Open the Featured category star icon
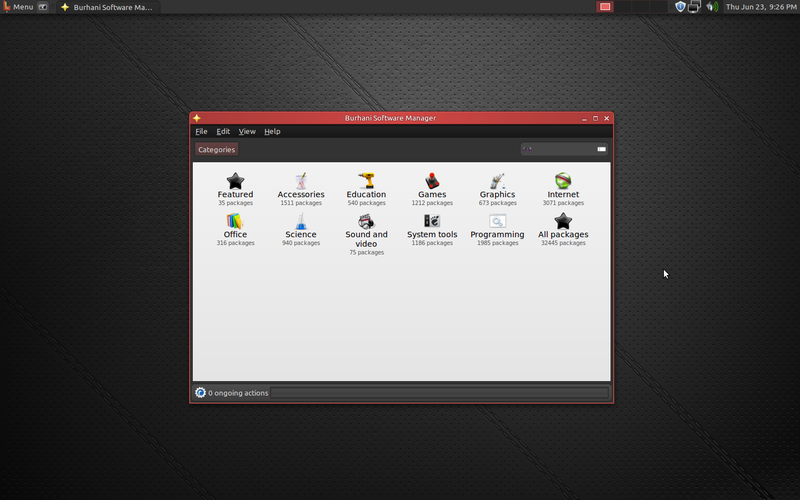This screenshot has width=800, height=500. pos(235,181)
